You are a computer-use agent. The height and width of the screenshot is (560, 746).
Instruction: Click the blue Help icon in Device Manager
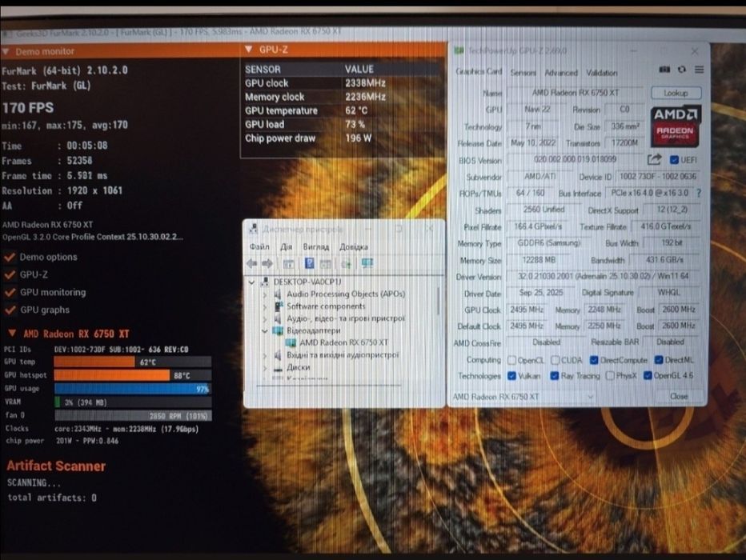pyautogui.click(x=309, y=263)
